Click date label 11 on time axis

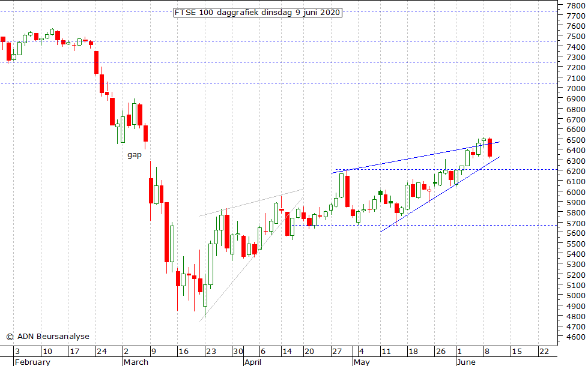tap(386, 352)
